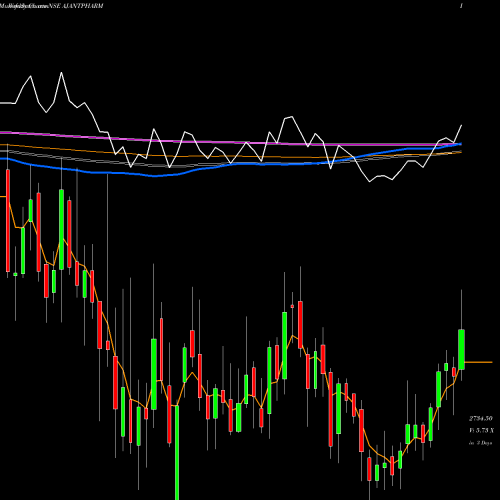Image resolution: width=500 pixels, height=500 pixels.
Task: Click the NSE AJANTPHARM chart title
Action: coord(76,6)
